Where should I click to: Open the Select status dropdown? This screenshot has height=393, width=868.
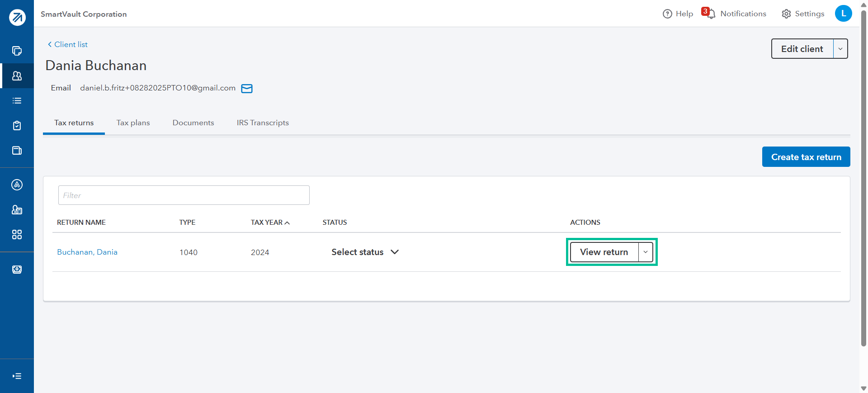(x=365, y=252)
